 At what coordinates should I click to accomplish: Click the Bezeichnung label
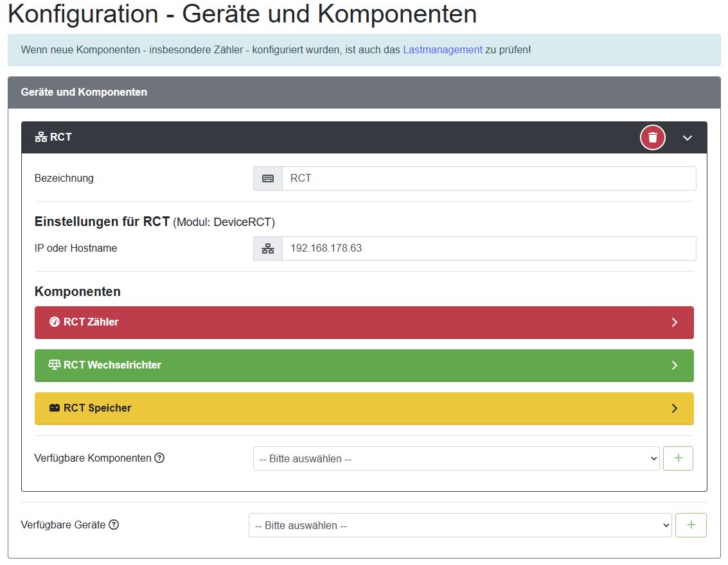click(x=64, y=178)
